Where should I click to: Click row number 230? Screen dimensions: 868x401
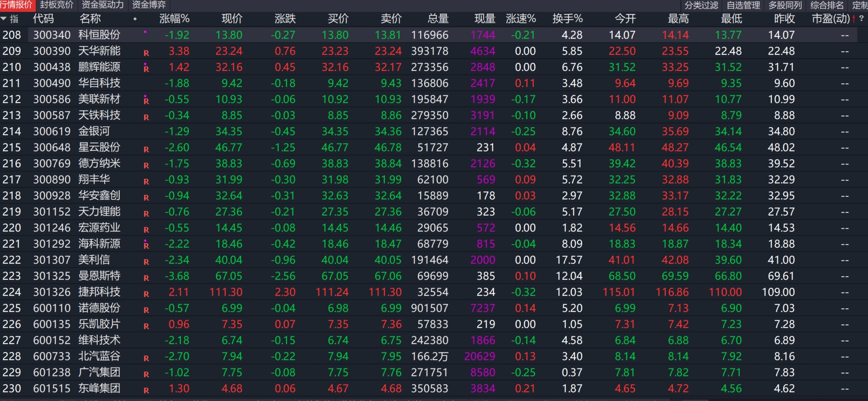12,388
